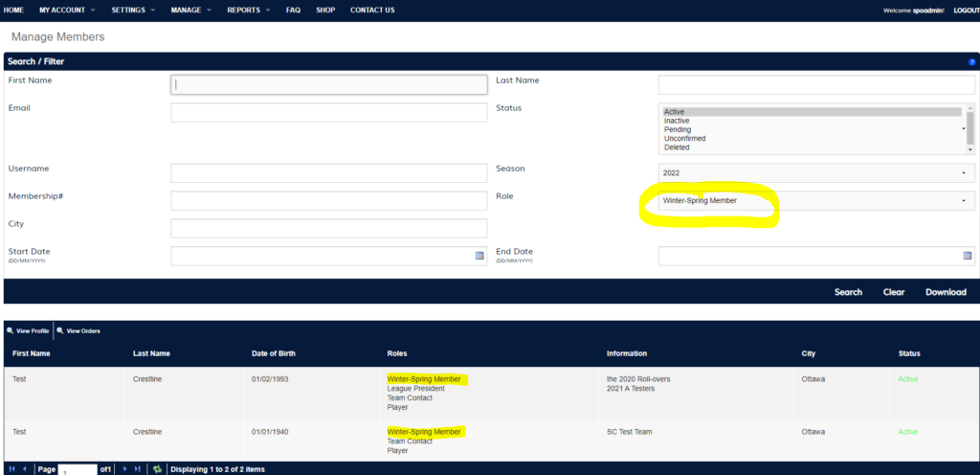This screenshot has width=980, height=475.
Task: Open the End Date calendar picker
Action: pyautogui.click(x=967, y=256)
